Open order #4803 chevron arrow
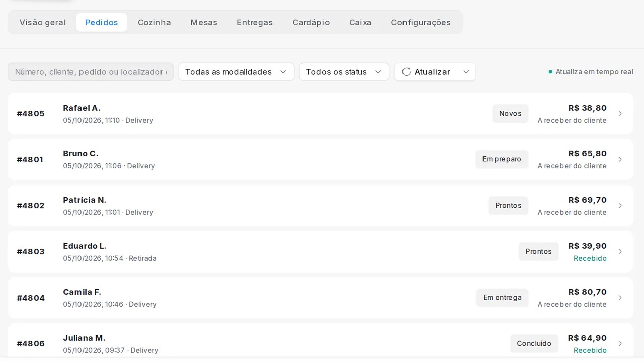 pos(620,252)
